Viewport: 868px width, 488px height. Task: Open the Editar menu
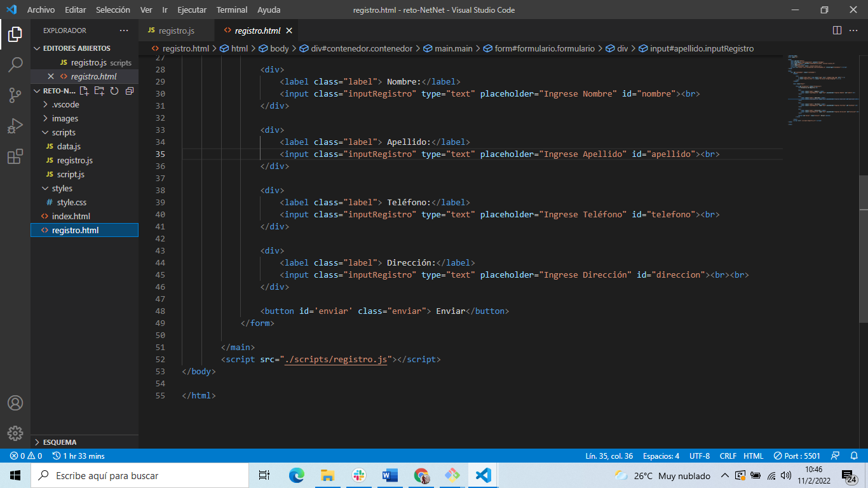75,10
